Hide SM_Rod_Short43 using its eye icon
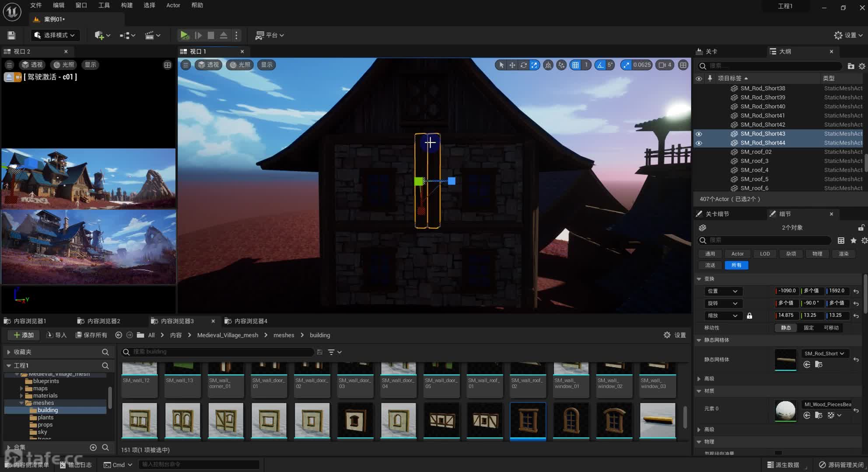This screenshot has height=472, width=868. pyautogui.click(x=699, y=134)
